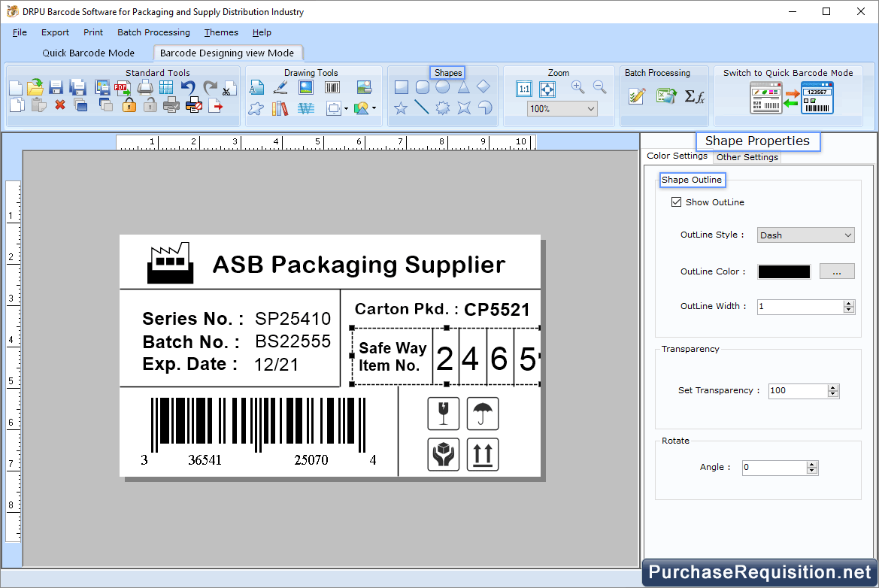879x588 pixels.
Task: Click the Sum fx Batch Processing icon
Action: click(x=694, y=96)
